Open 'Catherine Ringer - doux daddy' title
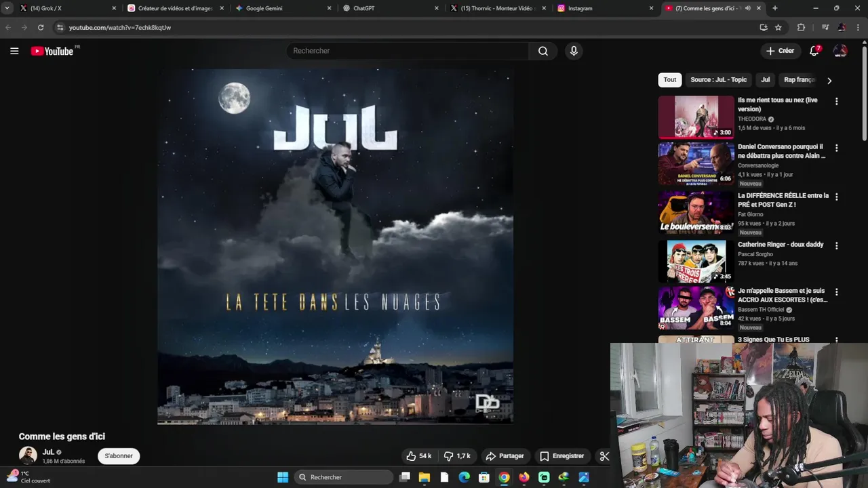Screen dimensions: 868x488 pos(781,245)
